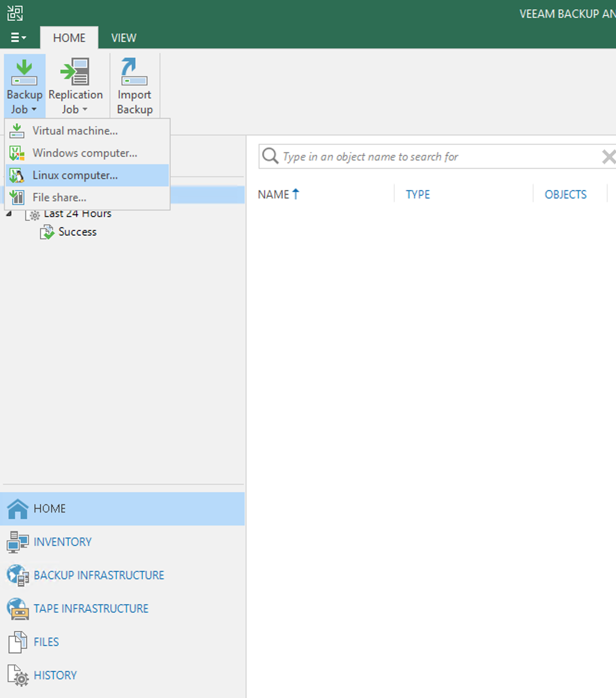616x698 pixels.
Task: Open the HOME navigation pane
Action: (x=122, y=508)
